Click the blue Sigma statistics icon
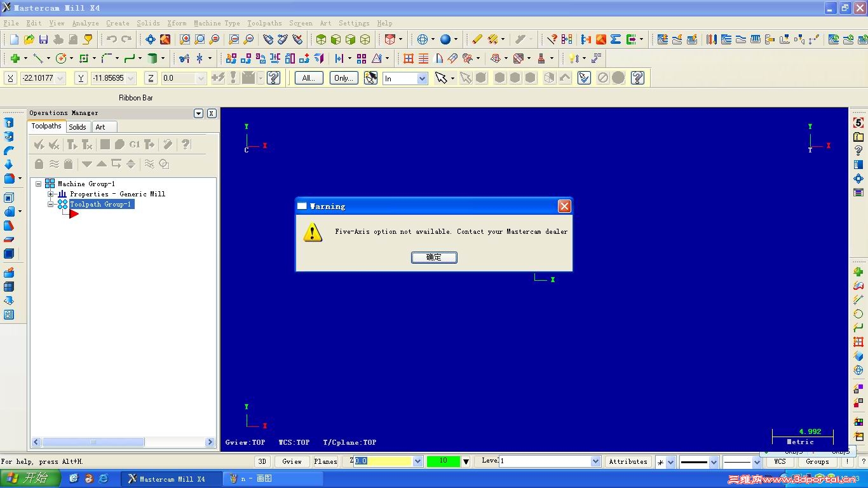868x488 pixels. (x=615, y=39)
